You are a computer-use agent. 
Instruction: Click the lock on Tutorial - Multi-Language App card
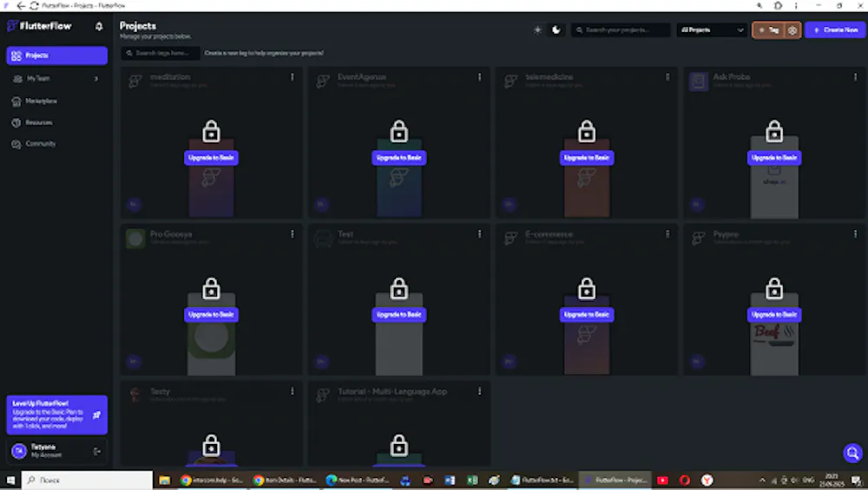[398, 446]
